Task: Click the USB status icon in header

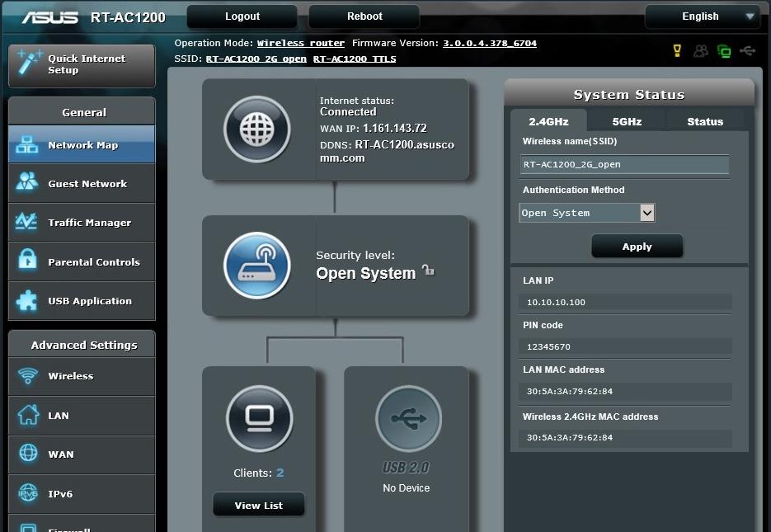Action: pyautogui.click(x=747, y=50)
